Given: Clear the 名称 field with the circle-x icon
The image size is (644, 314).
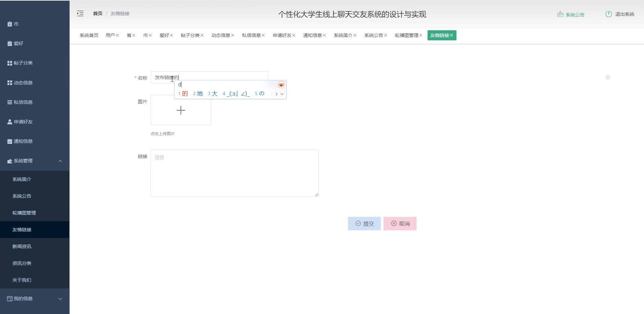Looking at the screenshot, I should pyautogui.click(x=608, y=77).
